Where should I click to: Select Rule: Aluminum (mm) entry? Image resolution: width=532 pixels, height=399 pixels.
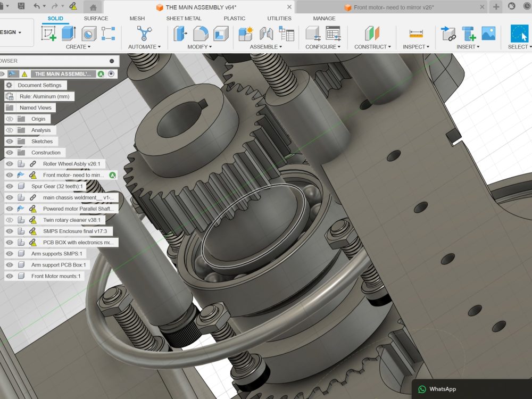click(40, 96)
